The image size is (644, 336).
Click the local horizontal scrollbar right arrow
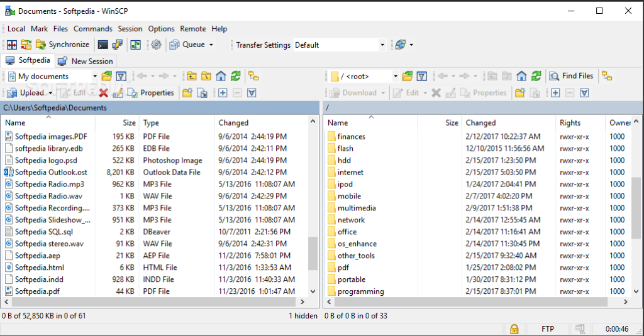303,302
